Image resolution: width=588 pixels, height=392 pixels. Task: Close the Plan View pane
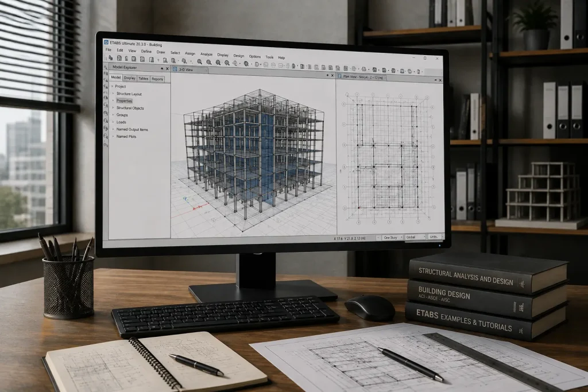(x=440, y=80)
